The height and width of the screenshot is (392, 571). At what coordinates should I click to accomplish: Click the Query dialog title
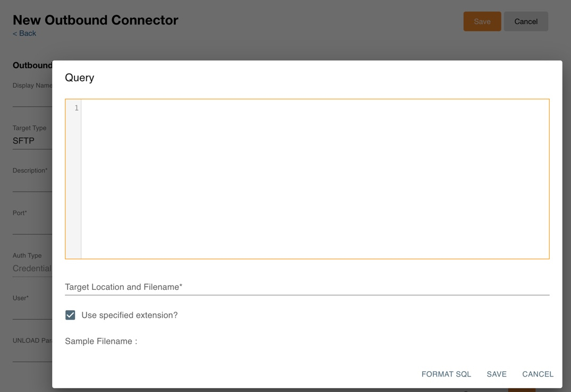[80, 78]
